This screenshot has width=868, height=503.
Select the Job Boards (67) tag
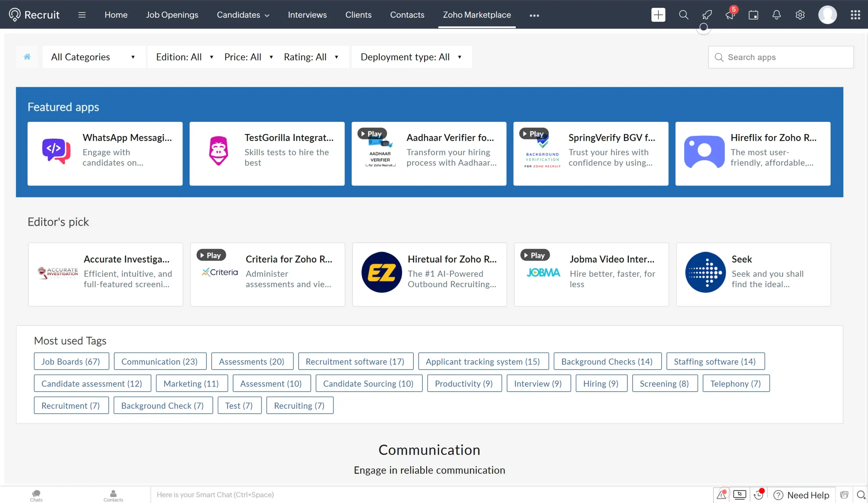(x=71, y=362)
